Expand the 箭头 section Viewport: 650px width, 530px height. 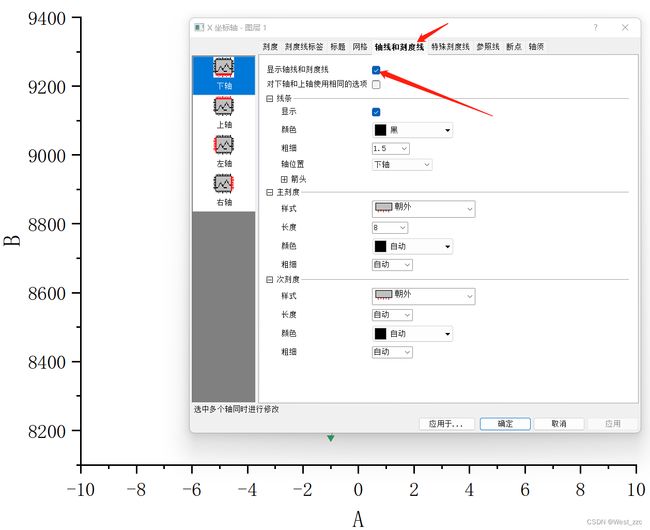(x=284, y=179)
